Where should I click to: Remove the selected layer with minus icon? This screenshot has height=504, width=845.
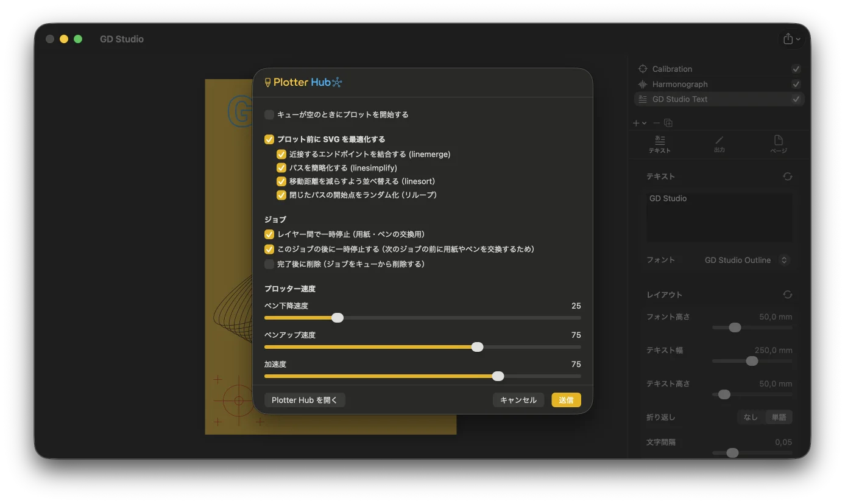656,123
